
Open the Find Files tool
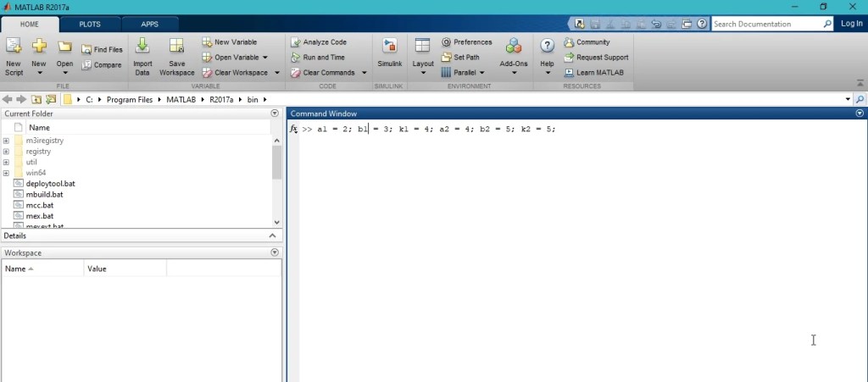point(103,50)
